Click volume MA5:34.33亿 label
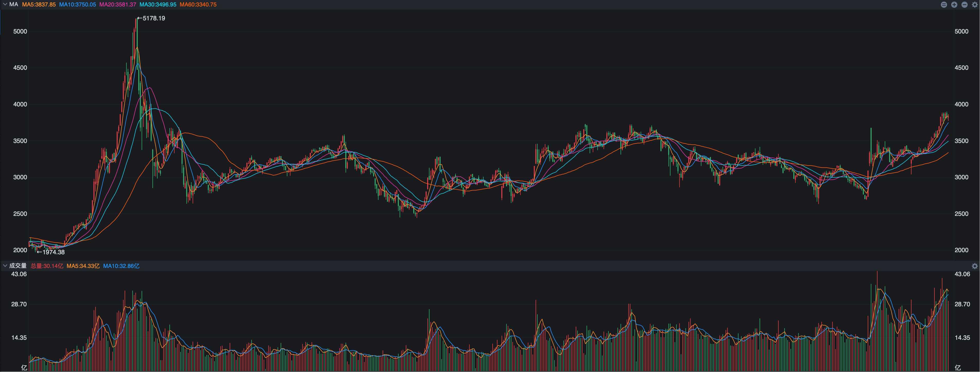The height and width of the screenshot is (372, 980). 83,266
